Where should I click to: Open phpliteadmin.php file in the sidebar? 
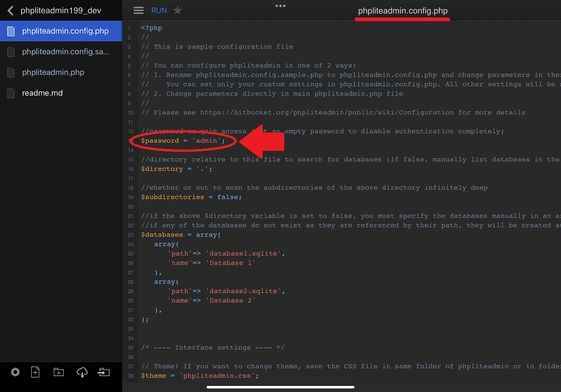(61, 72)
